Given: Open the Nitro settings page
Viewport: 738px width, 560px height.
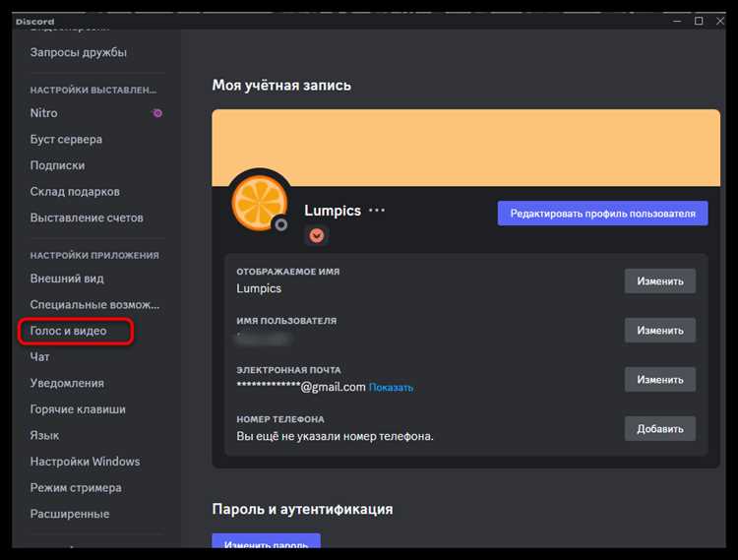Looking at the screenshot, I should 43,113.
